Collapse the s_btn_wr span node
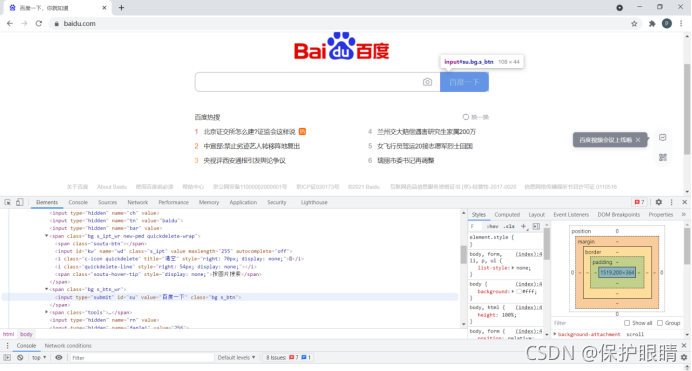Screen dimensions: 692x371 47,289
